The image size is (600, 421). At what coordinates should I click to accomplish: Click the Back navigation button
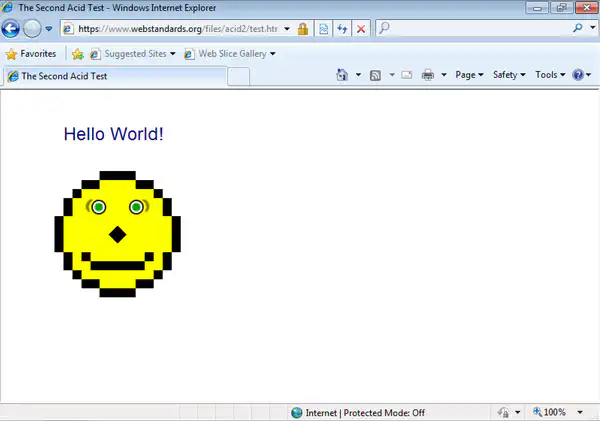[x=12, y=29]
